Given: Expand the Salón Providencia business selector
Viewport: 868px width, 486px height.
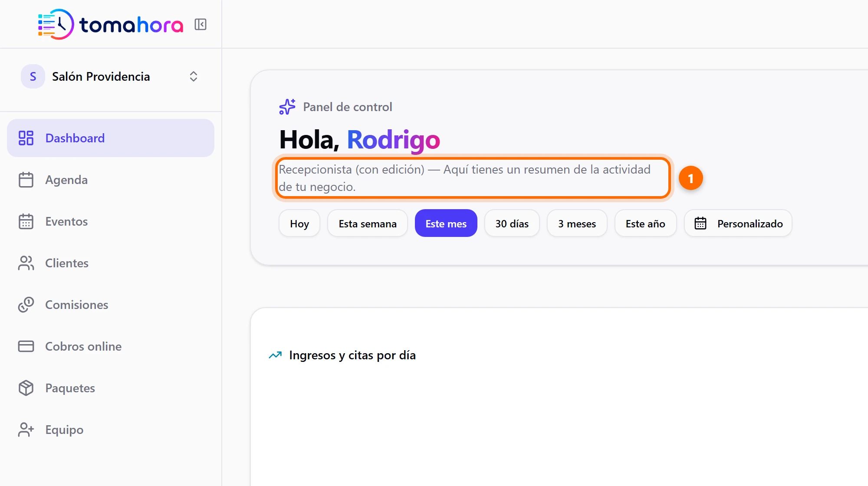Looking at the screenshot, I should click(194, 76).
